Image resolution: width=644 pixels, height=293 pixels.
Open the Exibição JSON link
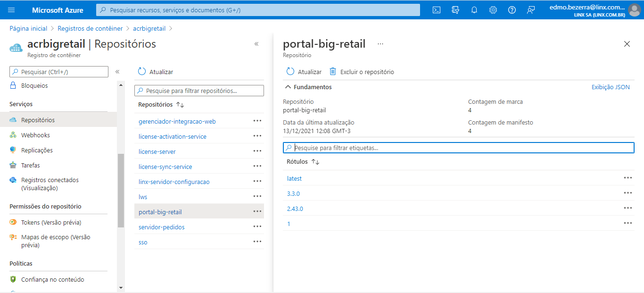611,87
